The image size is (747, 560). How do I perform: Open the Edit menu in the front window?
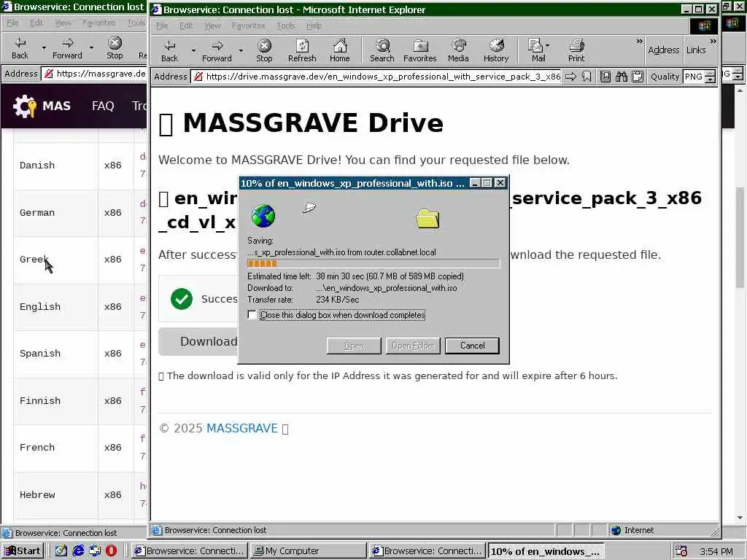coord(186,26)
